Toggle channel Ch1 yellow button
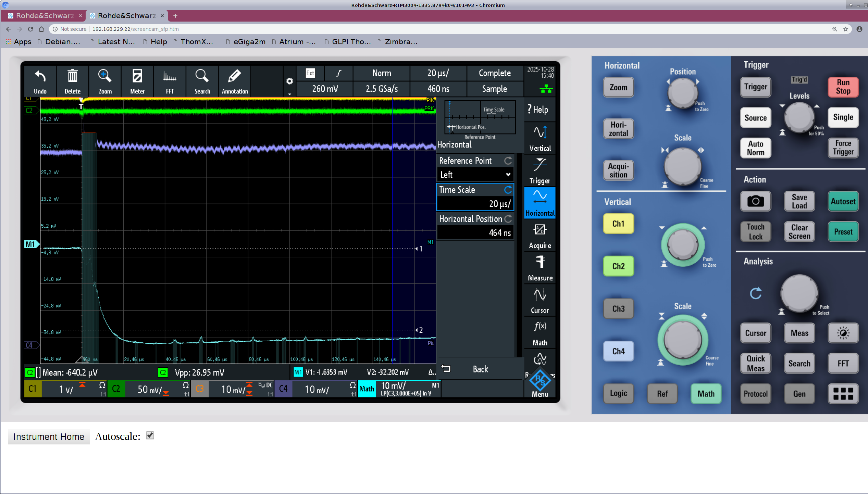The image size is (868, 494). (618, 224)
